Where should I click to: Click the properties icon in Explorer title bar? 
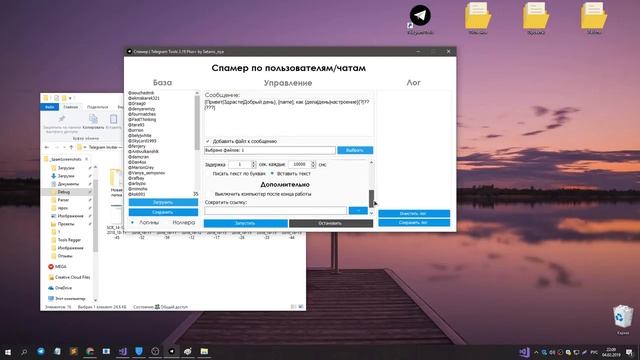click(56, 98)
